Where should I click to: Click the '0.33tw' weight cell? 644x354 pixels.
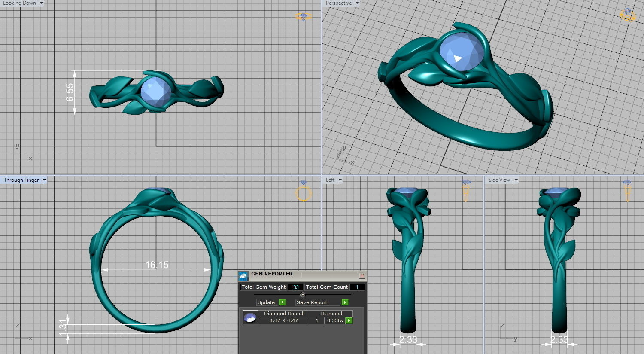tap(335, 320)
